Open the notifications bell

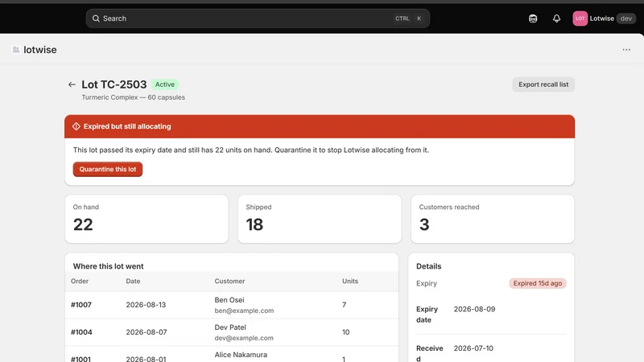(556, 19)
